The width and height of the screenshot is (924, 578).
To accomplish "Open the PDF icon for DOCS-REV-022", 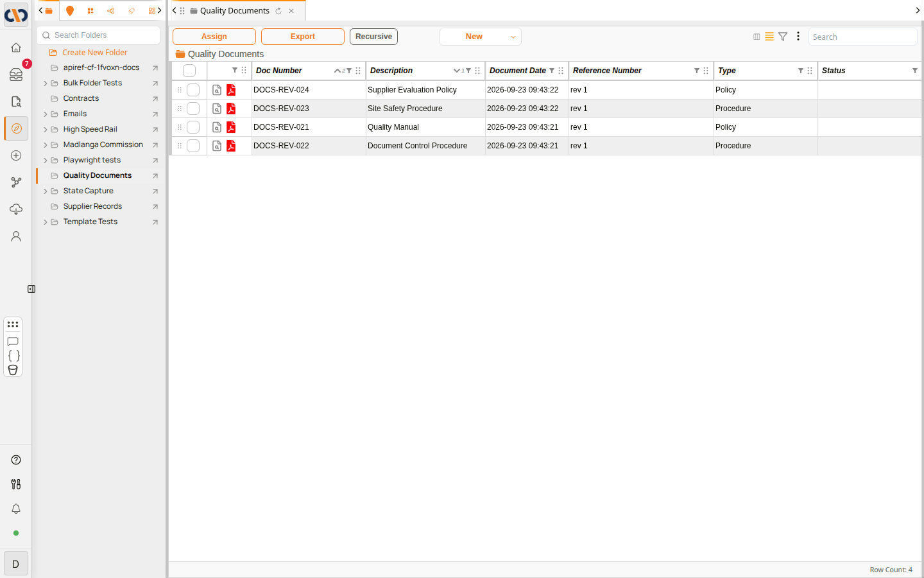I will tap(231, 146).
